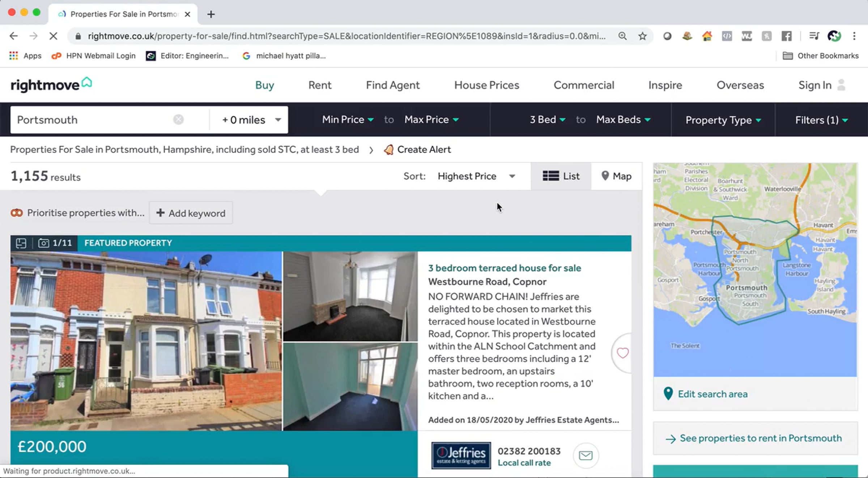Click Add keyword button

pos(191,213)
